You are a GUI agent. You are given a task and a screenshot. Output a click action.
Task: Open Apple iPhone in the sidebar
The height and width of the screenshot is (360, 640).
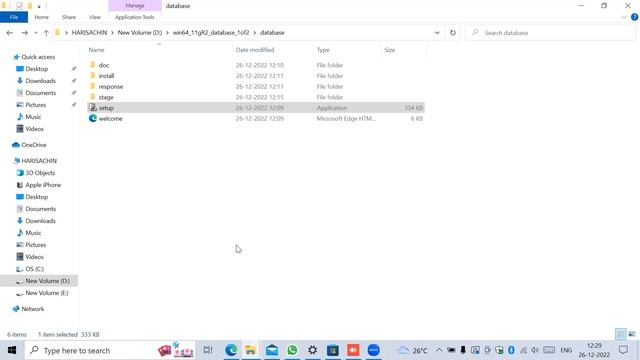(43, 185)
